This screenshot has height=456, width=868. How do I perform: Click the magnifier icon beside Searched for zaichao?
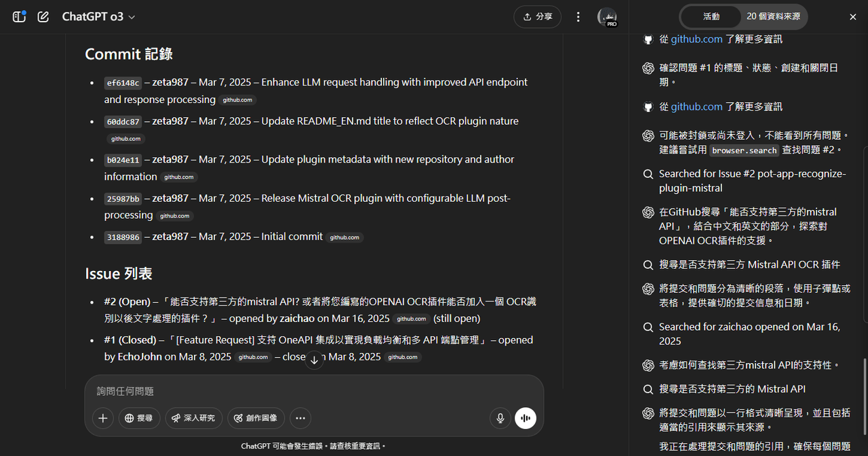tap(648, 327)
